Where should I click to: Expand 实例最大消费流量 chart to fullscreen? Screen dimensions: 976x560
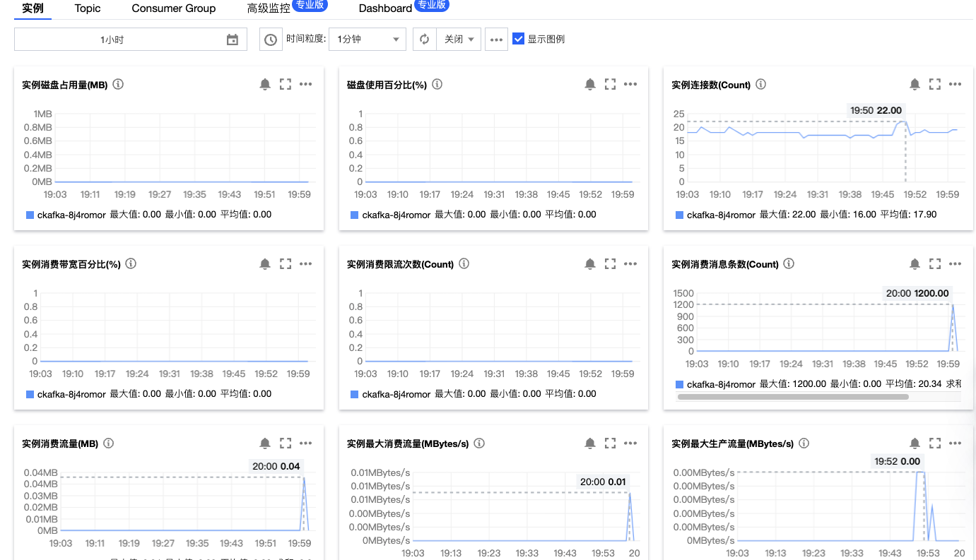point(611,443)
